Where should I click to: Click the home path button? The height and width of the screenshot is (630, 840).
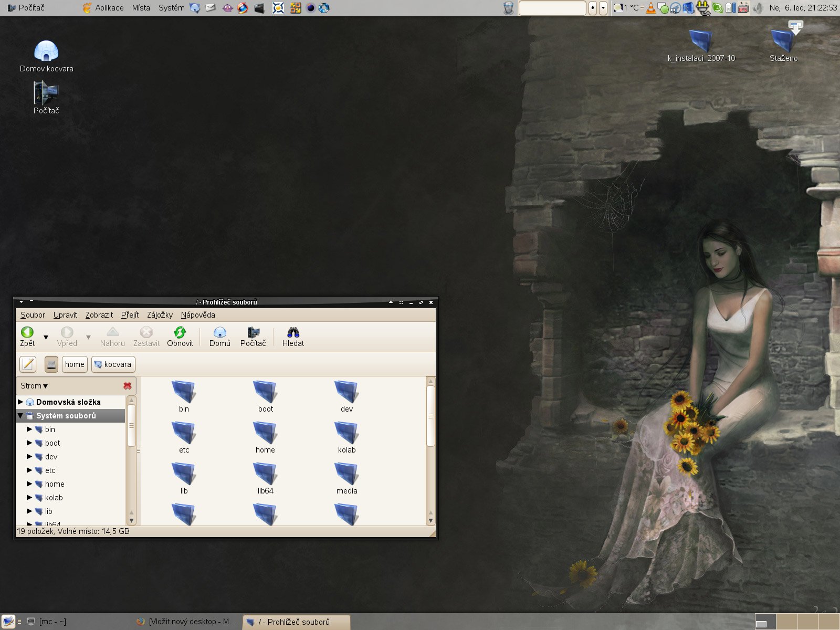coord(75,364)
